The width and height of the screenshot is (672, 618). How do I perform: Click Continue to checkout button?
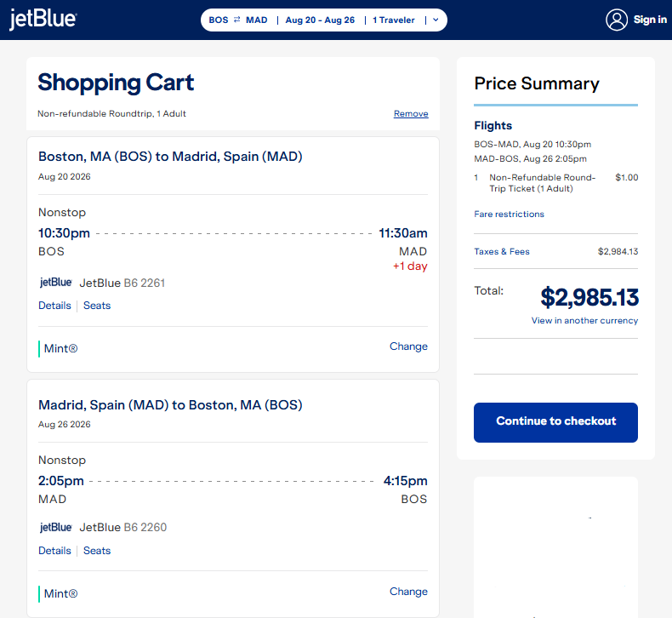[x=555, y=422]
